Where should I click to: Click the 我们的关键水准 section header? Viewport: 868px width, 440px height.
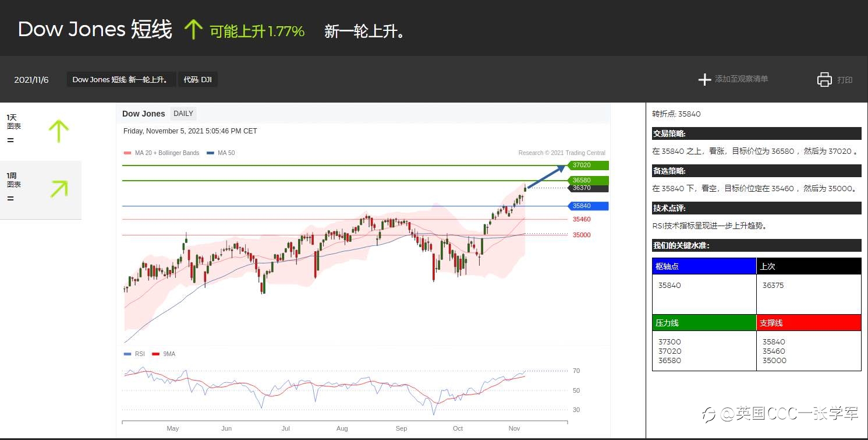pyautogui.click(x=756, y=245)
